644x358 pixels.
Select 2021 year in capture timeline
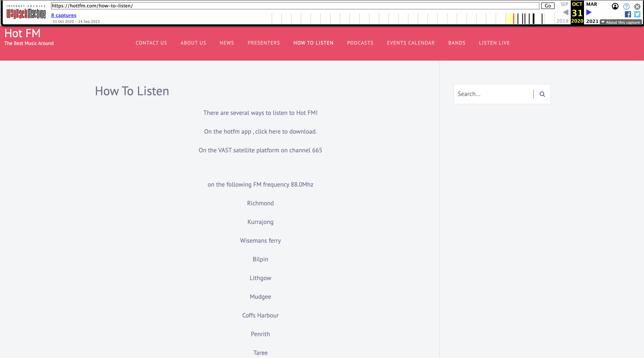coord(592,21)
